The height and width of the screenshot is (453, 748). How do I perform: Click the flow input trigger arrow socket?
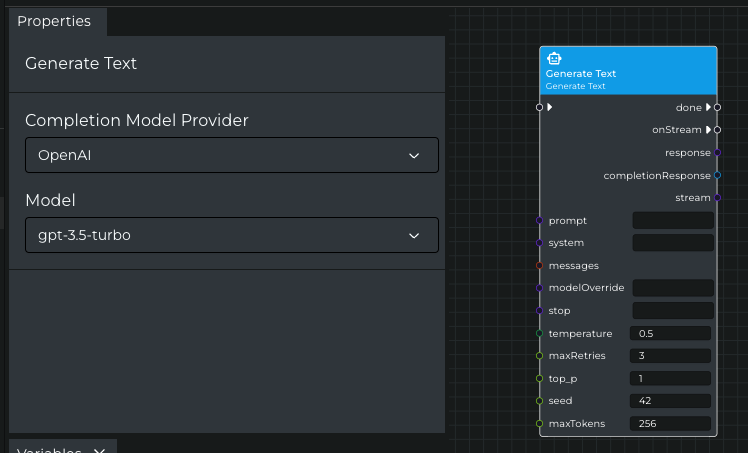(x=540, y=107)
